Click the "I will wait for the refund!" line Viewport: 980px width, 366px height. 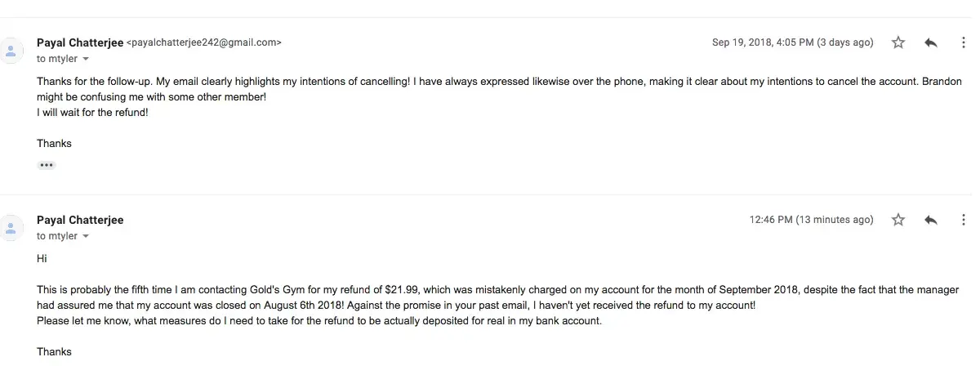(92, 113)
